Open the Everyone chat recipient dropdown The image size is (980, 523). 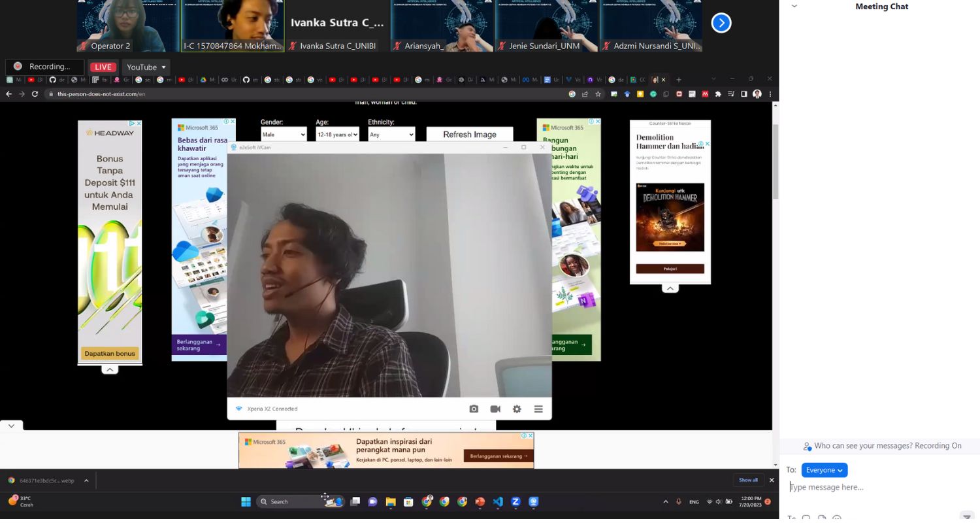(824, 470)
